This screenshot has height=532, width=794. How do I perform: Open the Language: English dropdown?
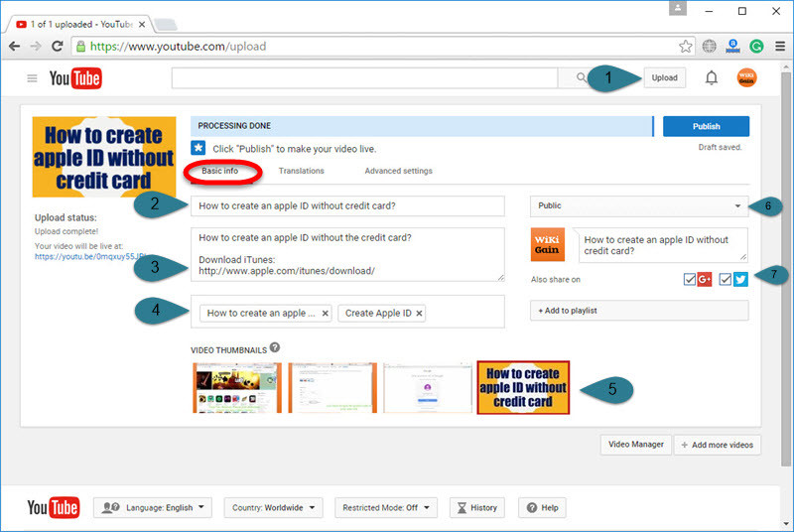click(153, 508)
